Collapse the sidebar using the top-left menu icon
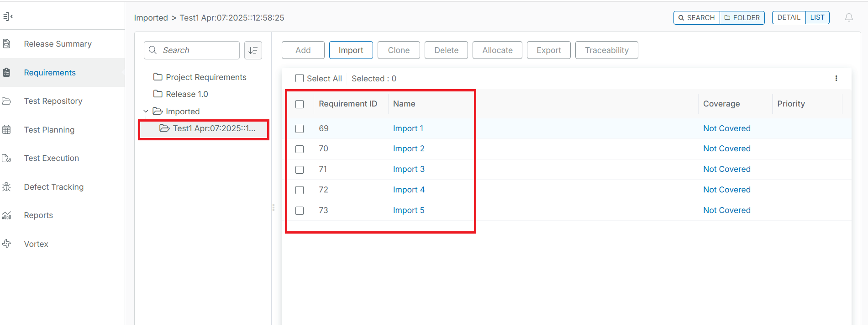Screen dimensions: 868x325 pyautogui.click(x=7, y=17)
